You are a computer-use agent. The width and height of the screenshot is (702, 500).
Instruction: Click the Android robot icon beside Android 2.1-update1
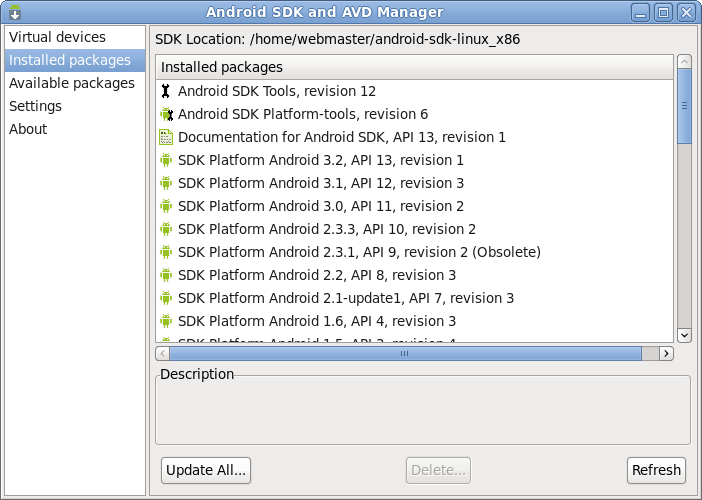click(166, 298)
